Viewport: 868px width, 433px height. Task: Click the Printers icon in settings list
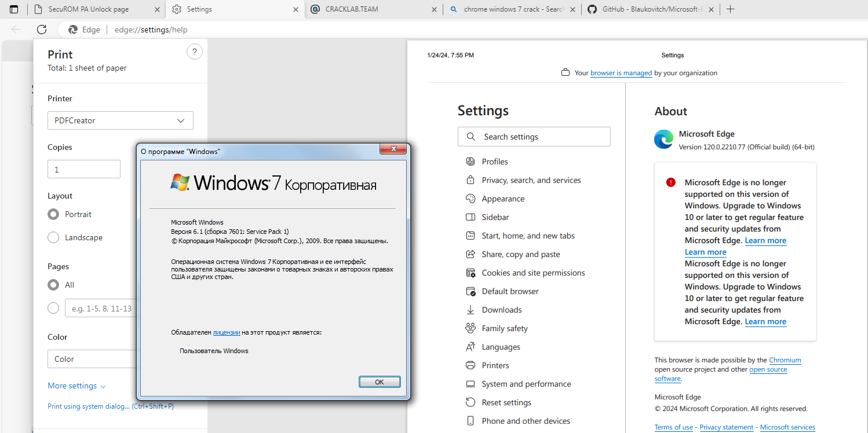point(471,365)
